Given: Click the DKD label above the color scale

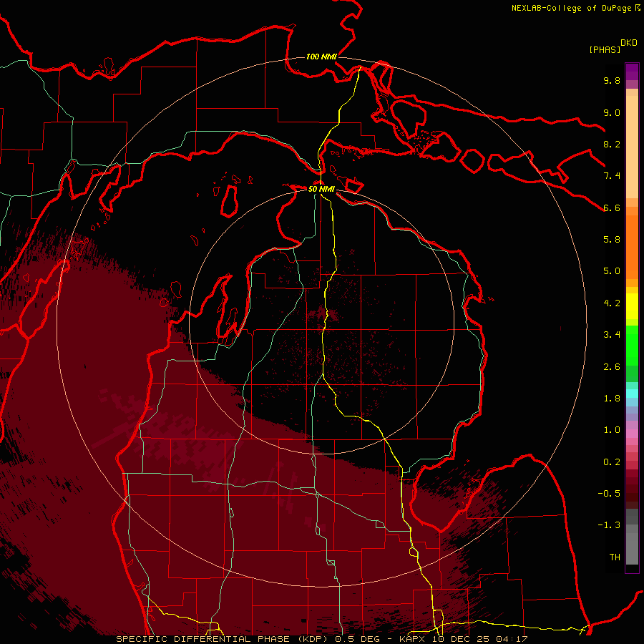Looking at the screenshot, I should pos(629,43).
